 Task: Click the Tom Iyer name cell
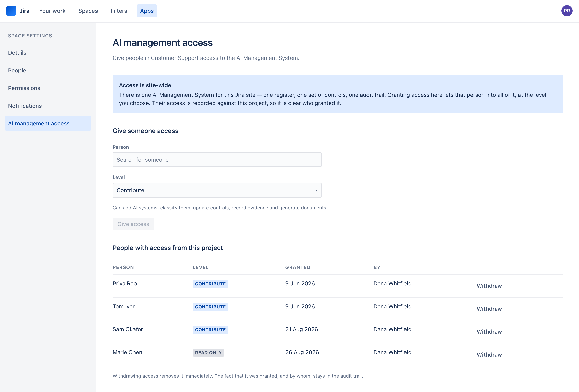[x=124, y=306]
